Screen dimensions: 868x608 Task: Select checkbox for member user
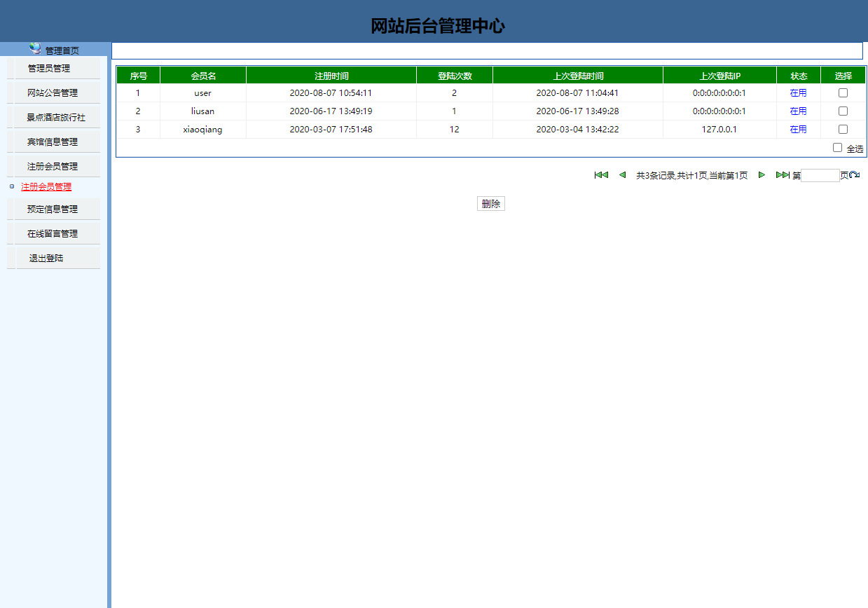click(843, 92)
